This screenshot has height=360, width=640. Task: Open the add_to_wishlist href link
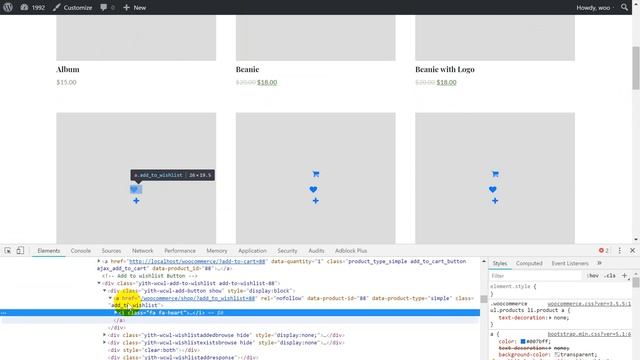198,298
